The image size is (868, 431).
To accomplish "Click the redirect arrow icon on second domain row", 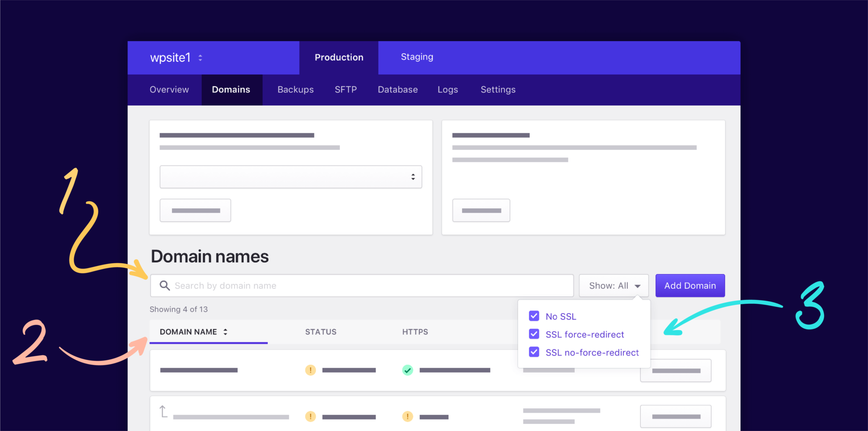I will (x=163, y=412).
